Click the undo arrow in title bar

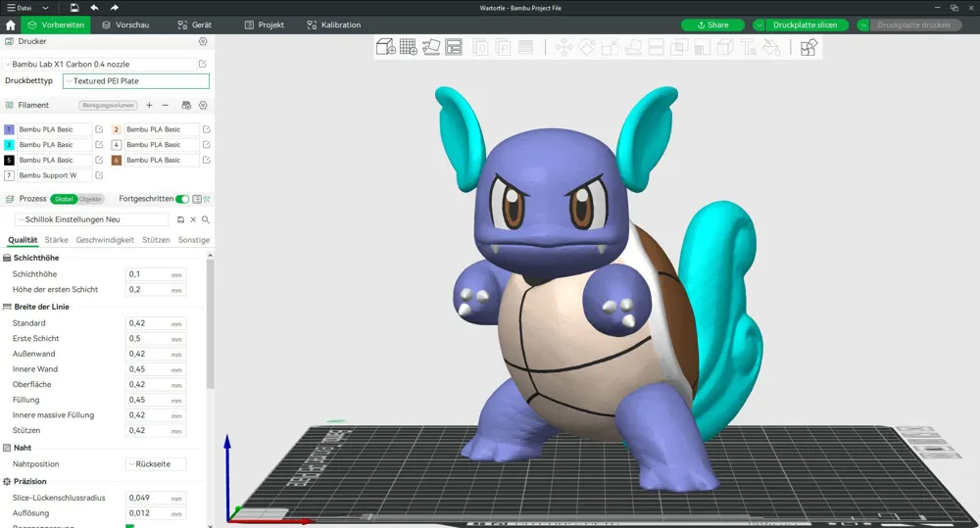pyautogui.click(x=94, y=8)
